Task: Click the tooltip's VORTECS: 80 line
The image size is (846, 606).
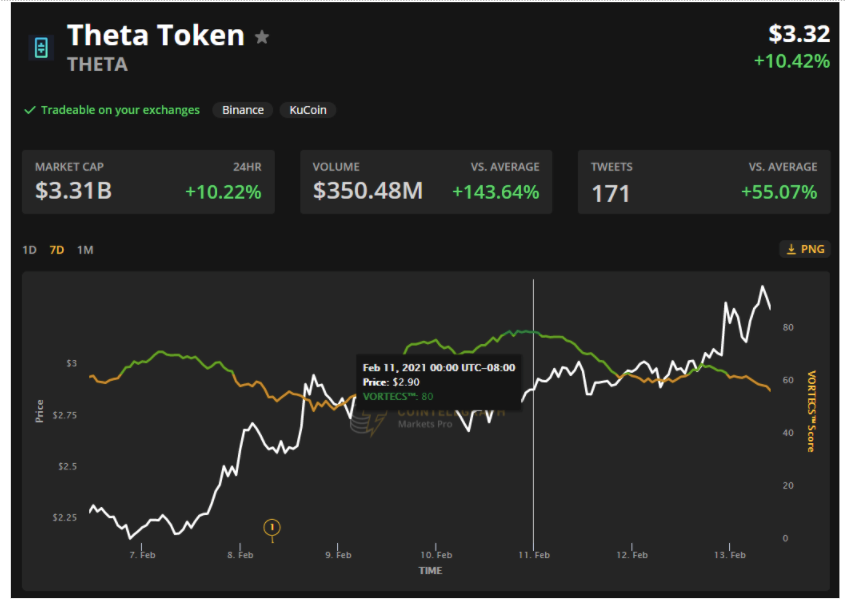Action: (398, 397)
